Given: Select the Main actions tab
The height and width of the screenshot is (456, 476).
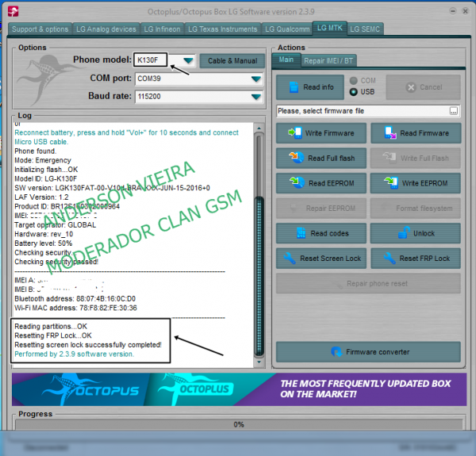Looking at the screenshot, I should 286,59.
